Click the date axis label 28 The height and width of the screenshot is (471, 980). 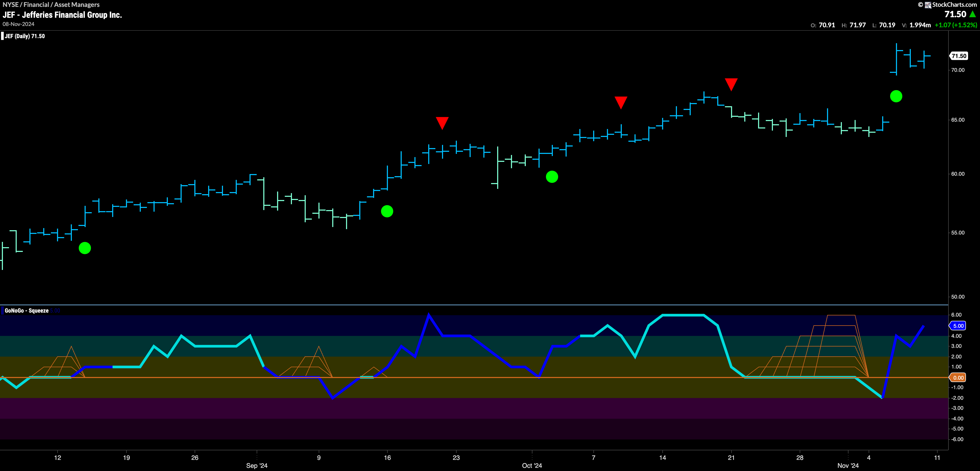(800, 458)
